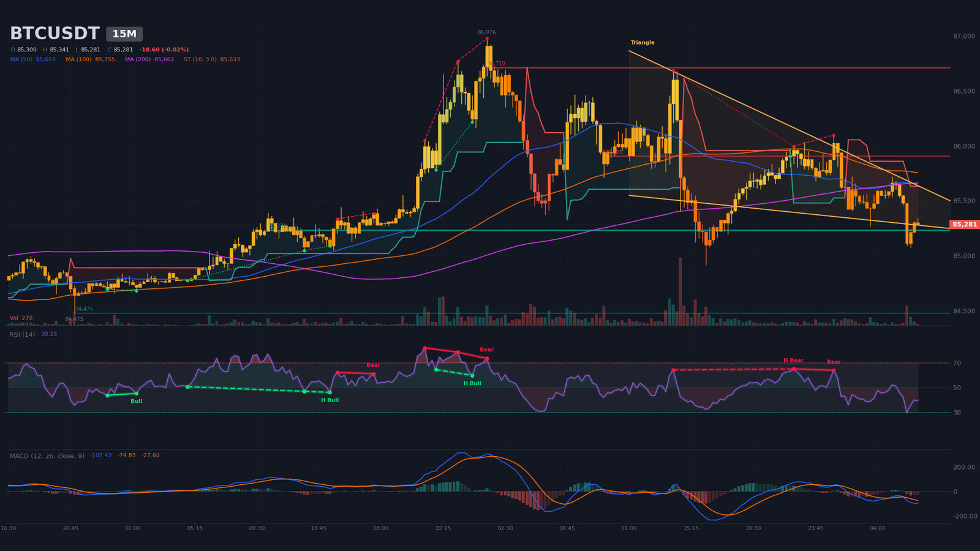980x551 pixels.
Task: Select the Triangle pattern label
Action: (x=643, y=43)
